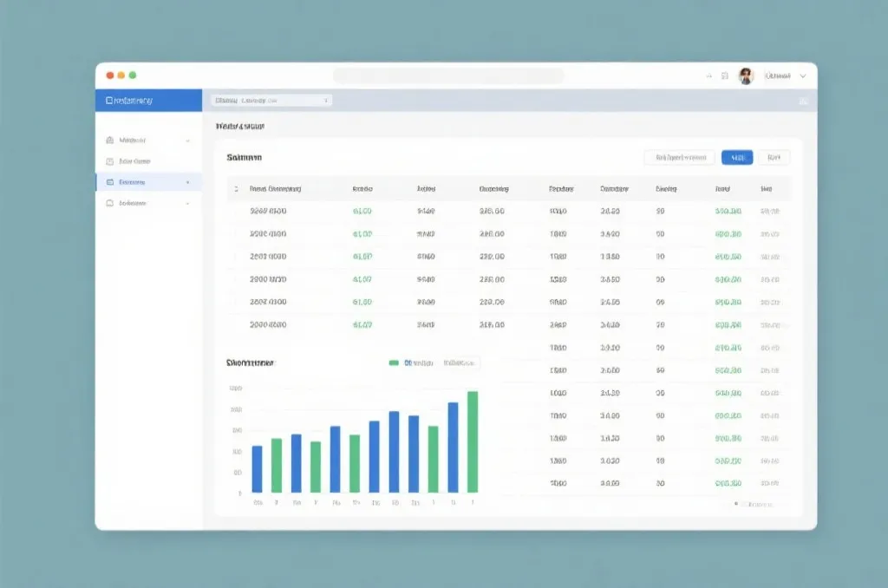
Task: Expand the first sidebar item's chevron
Action: coord(187,140)
